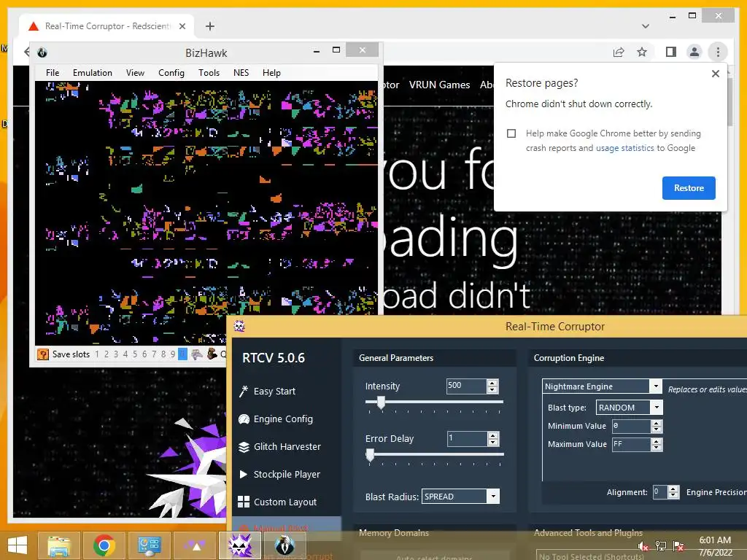Click the blue Restore button
Image resolution: width=747 pixels, height=560 pixels.
click(x=689, y=188)
